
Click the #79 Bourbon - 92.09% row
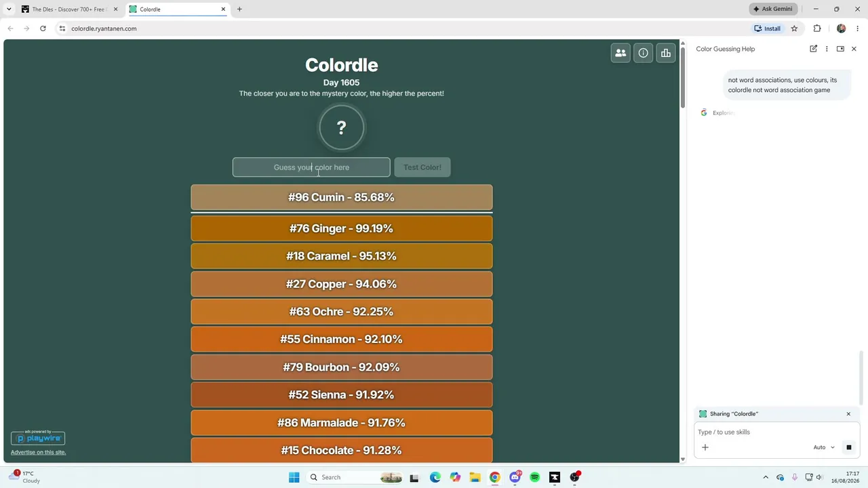[342, 367]
